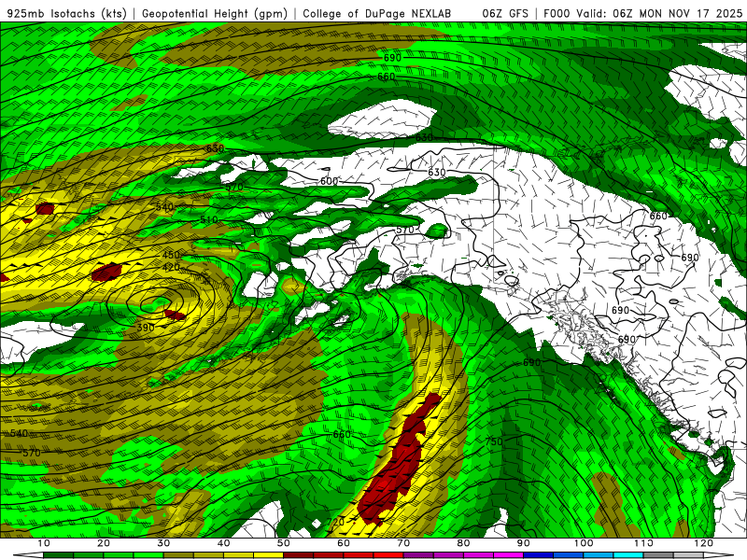The height and width of the screenshot is (560, 747).
Task: Select the 60 tick label on the legend
Action: 344,543
